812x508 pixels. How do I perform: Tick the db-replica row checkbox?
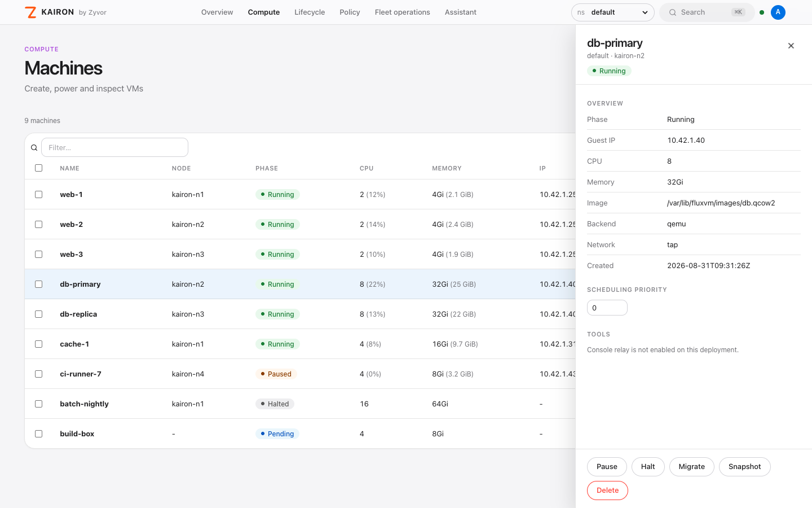(x=39, y=314)
